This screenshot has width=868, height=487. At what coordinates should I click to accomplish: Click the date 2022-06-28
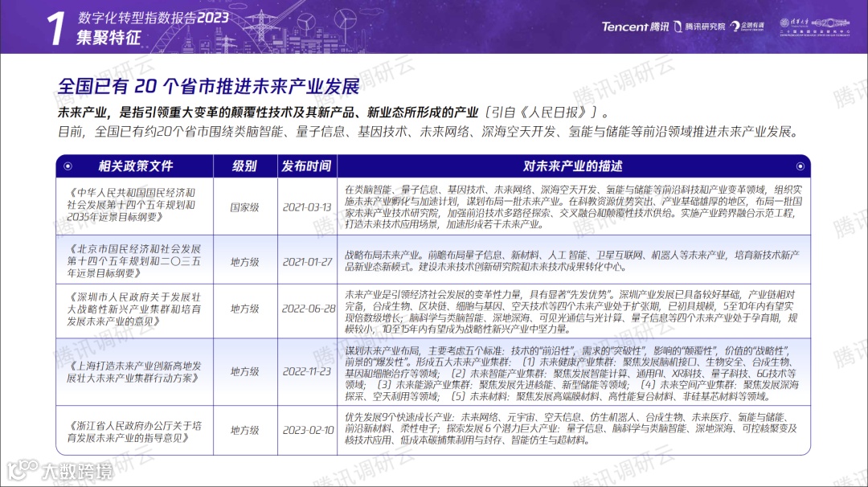point(309,309)
